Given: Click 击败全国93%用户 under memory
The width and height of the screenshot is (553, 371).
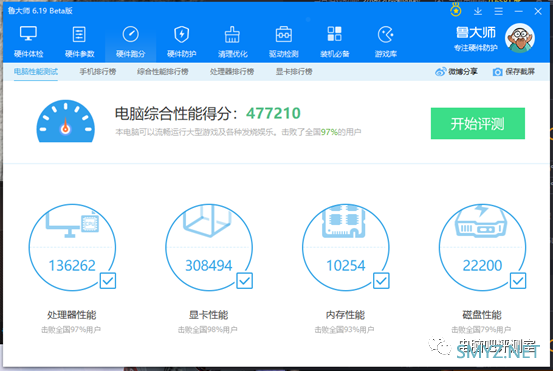Looking at the screenshot, I should pos(344,330).
